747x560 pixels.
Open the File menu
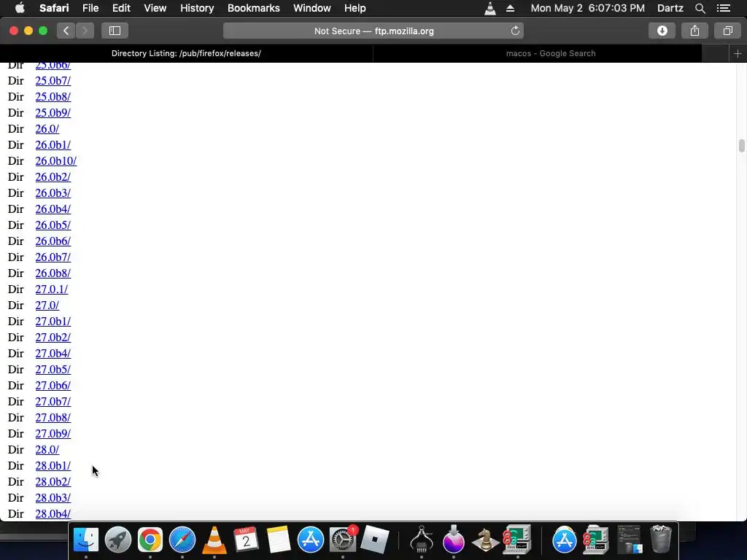90,8
